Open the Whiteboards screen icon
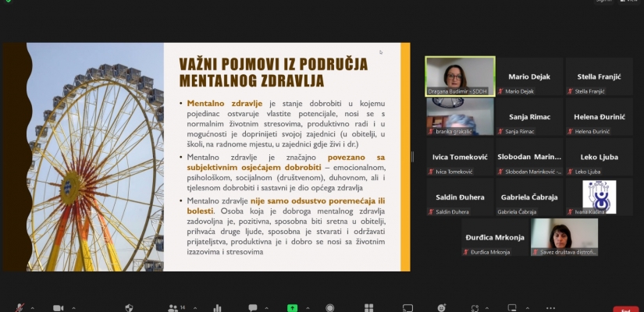The width and height of the screenshot is (644, 312). [x=512, y=308]
